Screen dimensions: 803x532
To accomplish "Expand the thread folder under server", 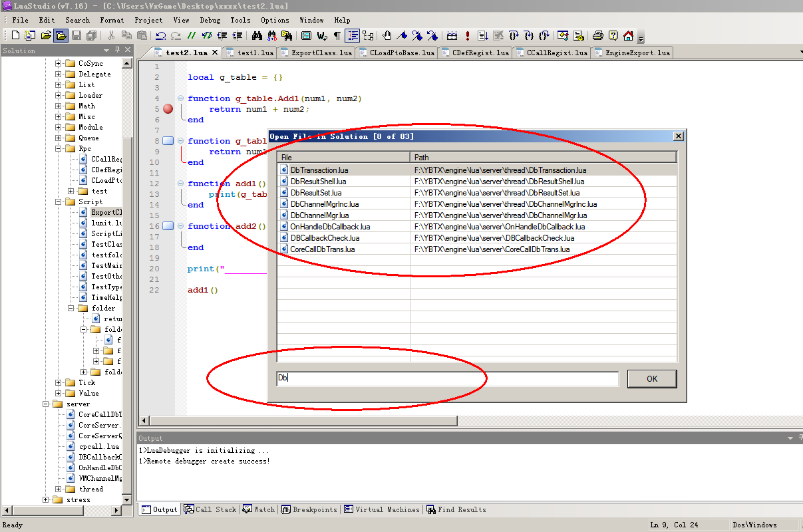I will pyautogui.click(x=59, y=489).
